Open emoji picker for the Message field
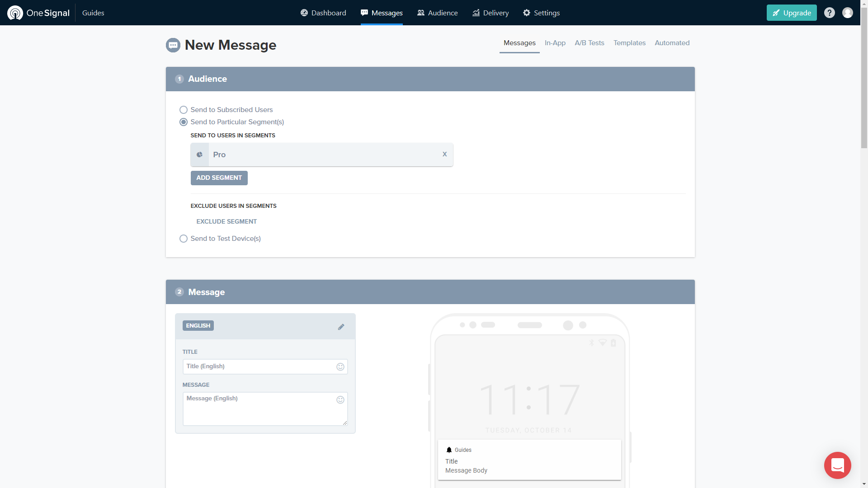Image resolution: width=868 pixels, height=488 pixels. point(340,400)
